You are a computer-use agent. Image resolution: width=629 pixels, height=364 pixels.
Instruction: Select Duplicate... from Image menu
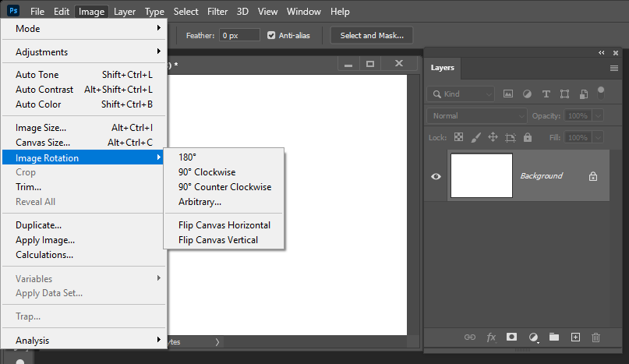coord(84,224)
